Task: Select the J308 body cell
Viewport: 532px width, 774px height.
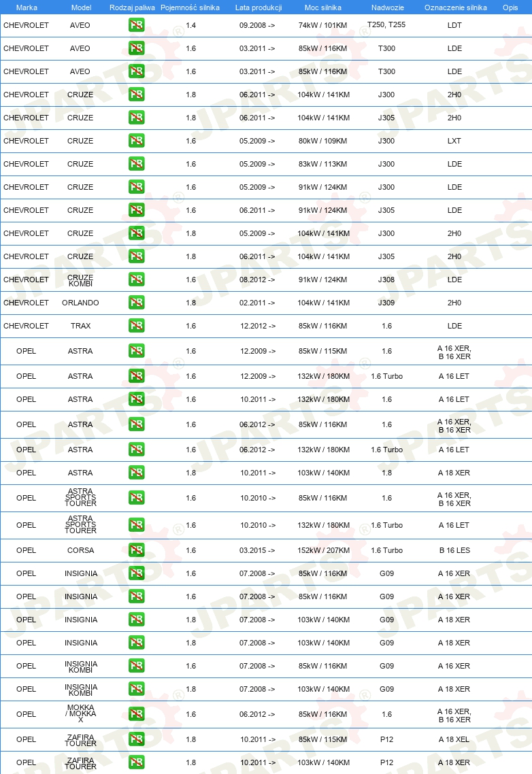Action: pyautogui.click(x=386, y=280)
